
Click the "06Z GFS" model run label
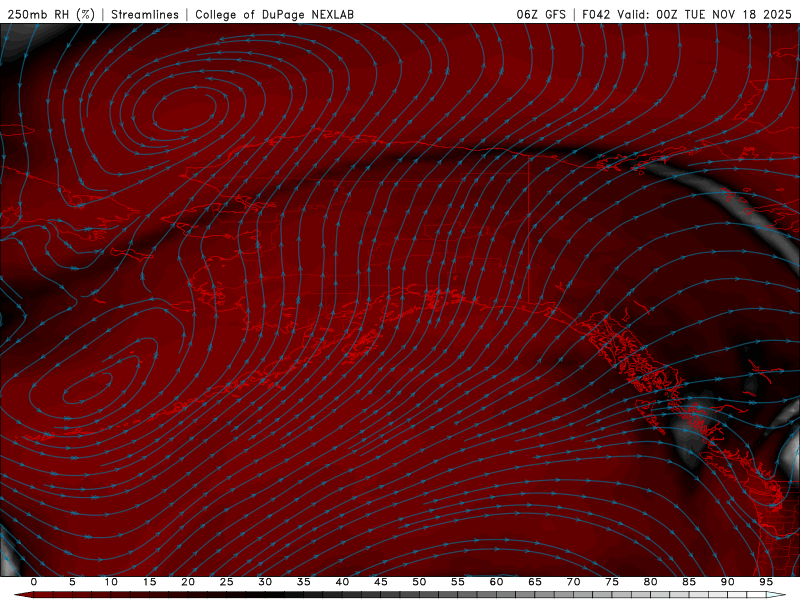tap(541, 14)
